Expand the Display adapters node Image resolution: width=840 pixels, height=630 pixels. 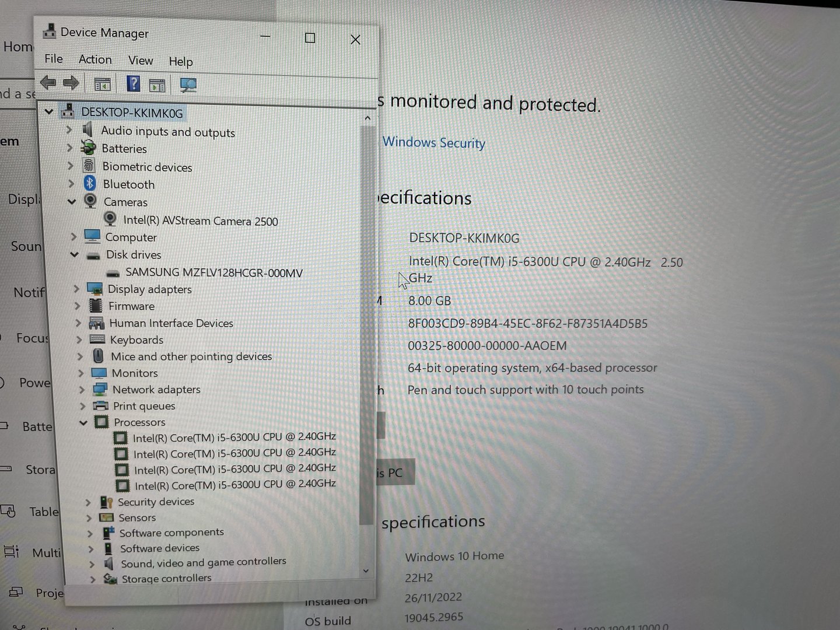(x=76, y=289)
